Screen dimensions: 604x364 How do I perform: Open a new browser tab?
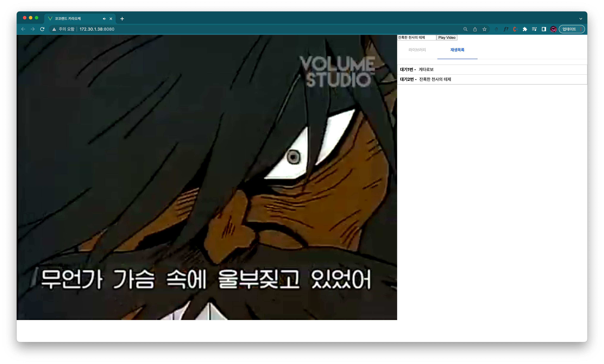pos(122,19)
